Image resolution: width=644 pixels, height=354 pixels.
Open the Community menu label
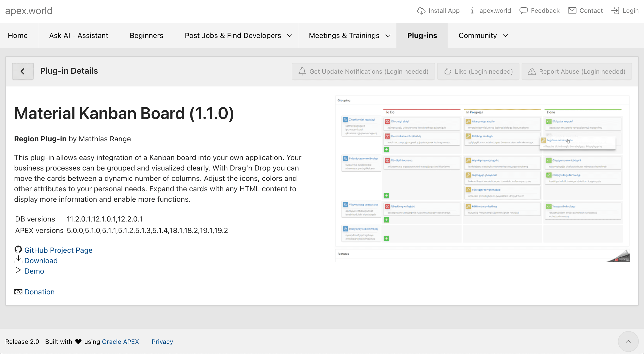pos(478,35)
